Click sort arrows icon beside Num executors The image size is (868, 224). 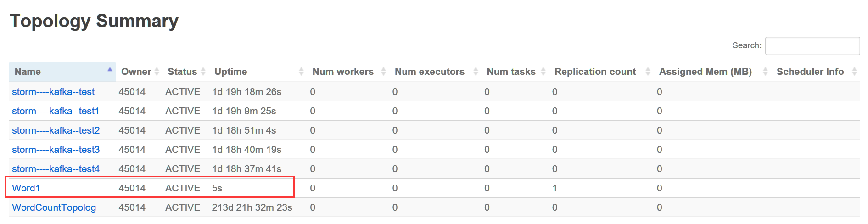pyautogui.click(x=476, y=72)
